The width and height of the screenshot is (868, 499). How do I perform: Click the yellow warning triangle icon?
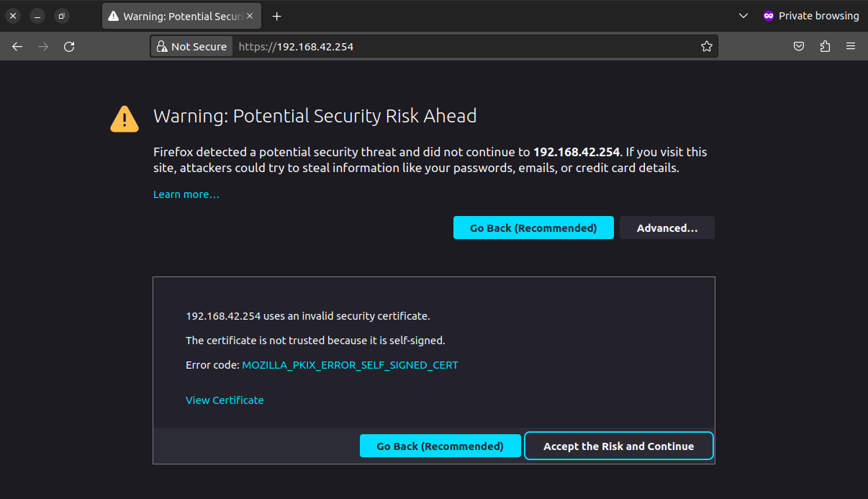click(125, 119)
